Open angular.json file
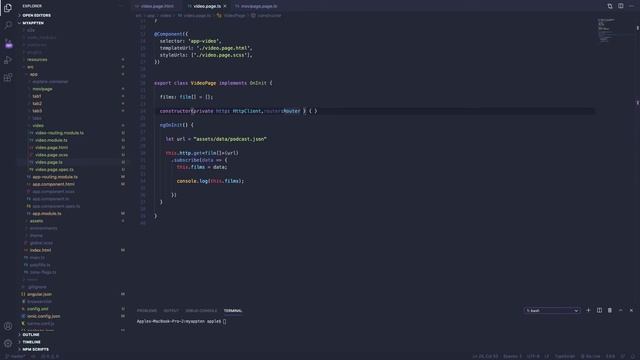640x360 pixels. [x=39, y=294]
